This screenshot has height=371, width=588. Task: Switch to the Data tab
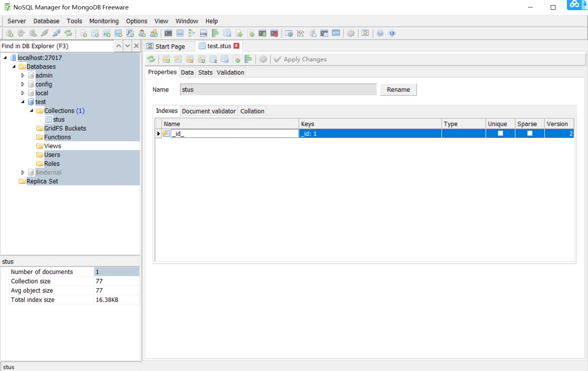pyautogui.click(x=187, y=72)
